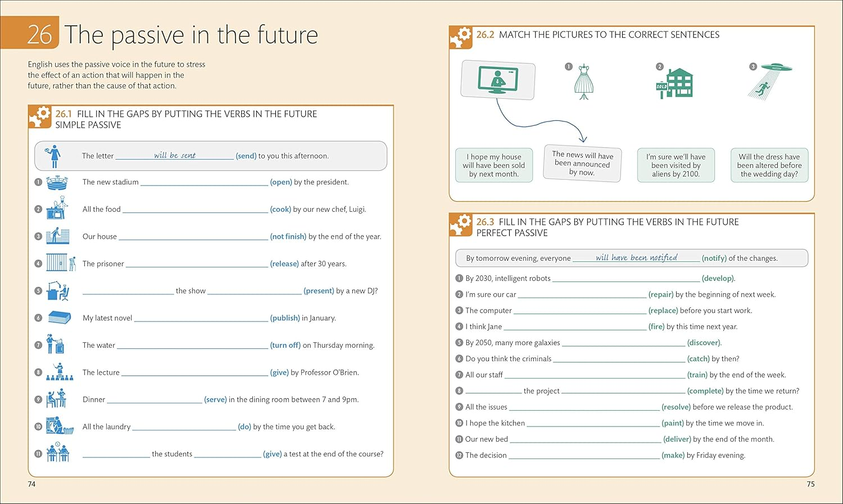Click the blank after 'By 2030, intelligent robots'

click(626, 278)
